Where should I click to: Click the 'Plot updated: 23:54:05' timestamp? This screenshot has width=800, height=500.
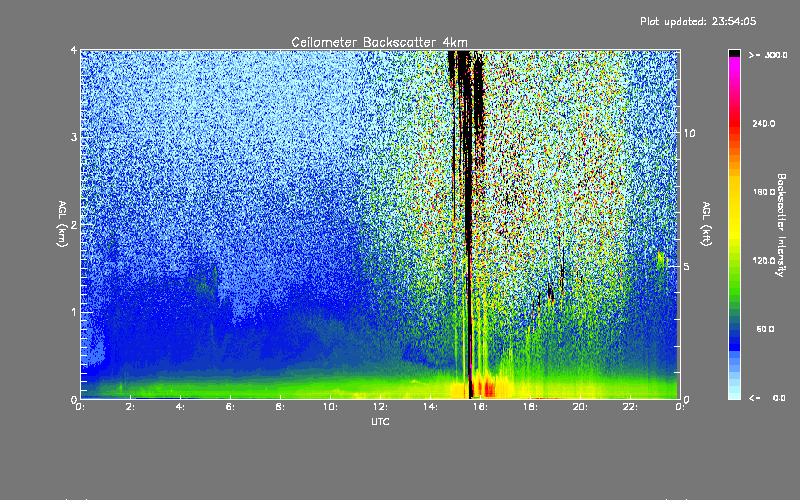[698, 21]
